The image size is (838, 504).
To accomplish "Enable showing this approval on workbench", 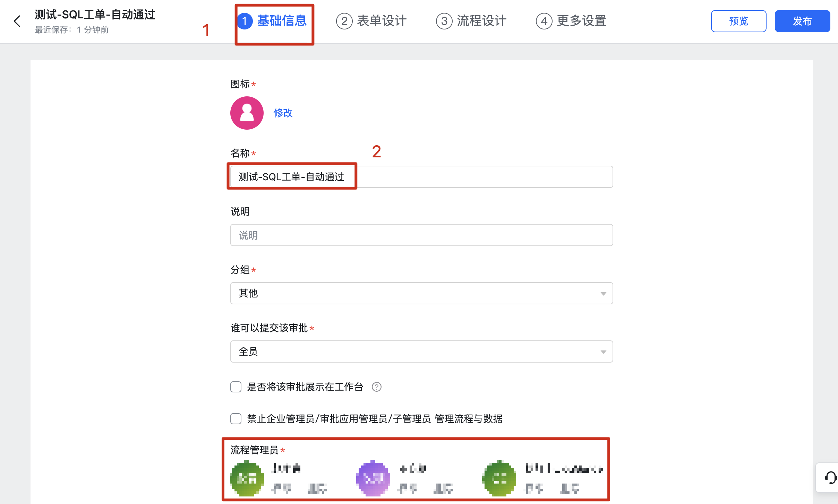I will pos(236,387).
